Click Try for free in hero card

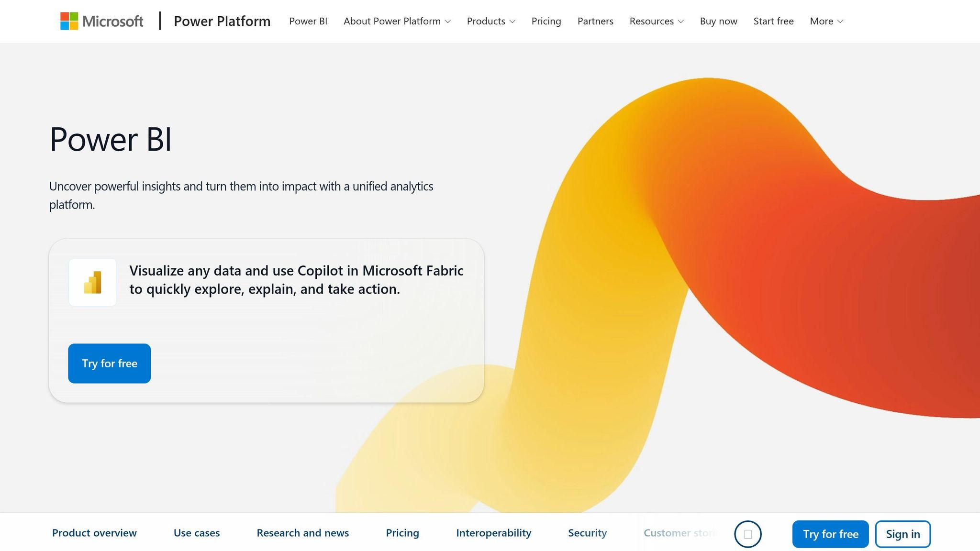(109, 364)
